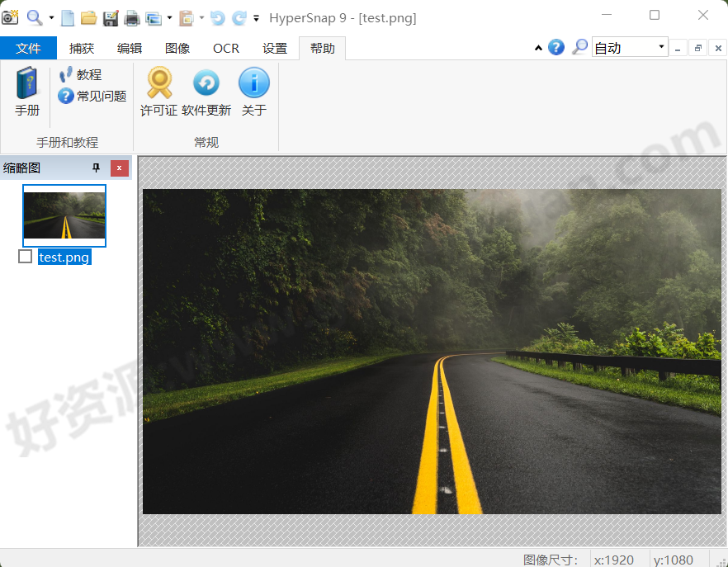This screenshot has width=728, height=567.
Task: Open the 文件 menu
Action: 28,48
